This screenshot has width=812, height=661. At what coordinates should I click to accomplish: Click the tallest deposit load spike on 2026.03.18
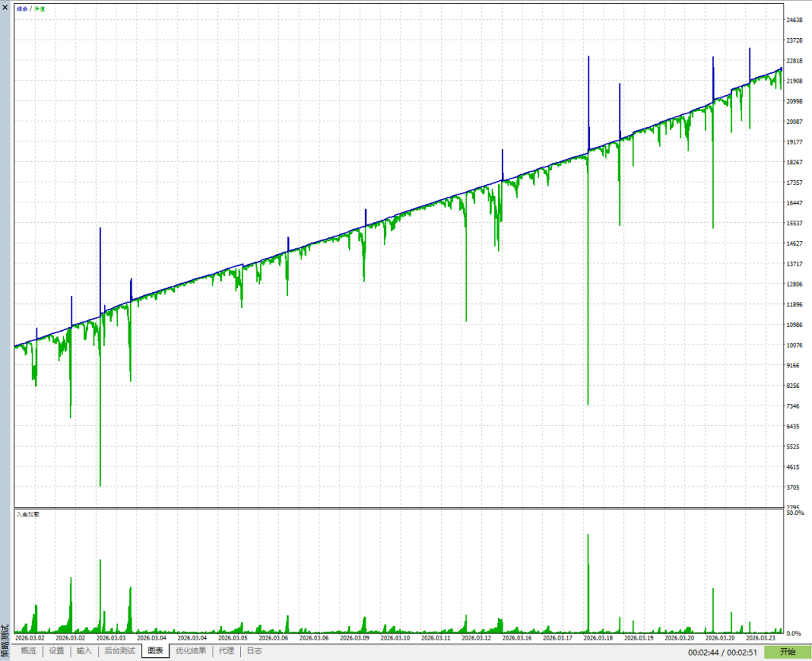click(588, 582)
